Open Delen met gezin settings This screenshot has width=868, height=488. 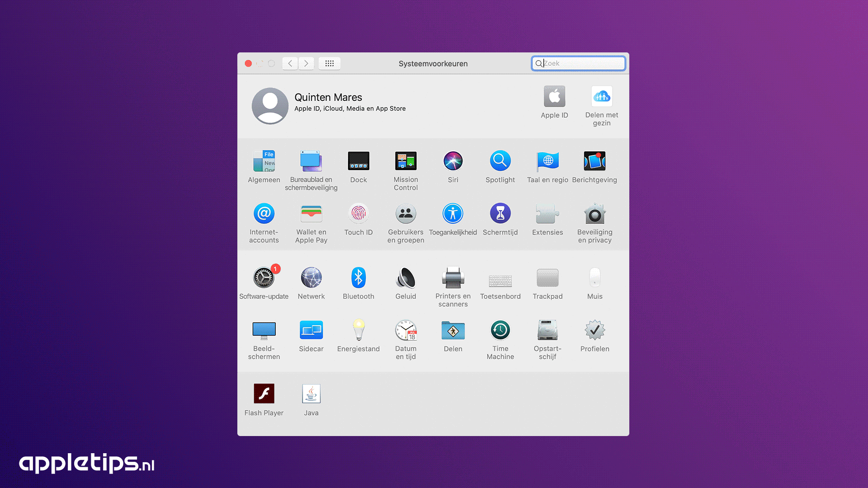point(601,97)
